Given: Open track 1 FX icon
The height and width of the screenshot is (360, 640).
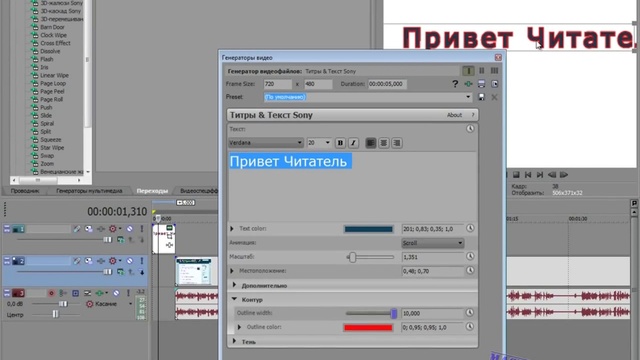Looking at the screenshot, I should pos(101,229).
